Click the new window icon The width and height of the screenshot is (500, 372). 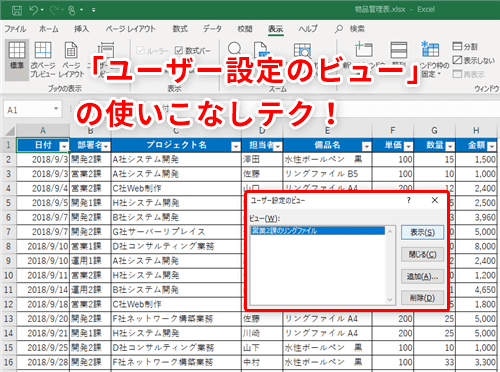tap(363, 49)
